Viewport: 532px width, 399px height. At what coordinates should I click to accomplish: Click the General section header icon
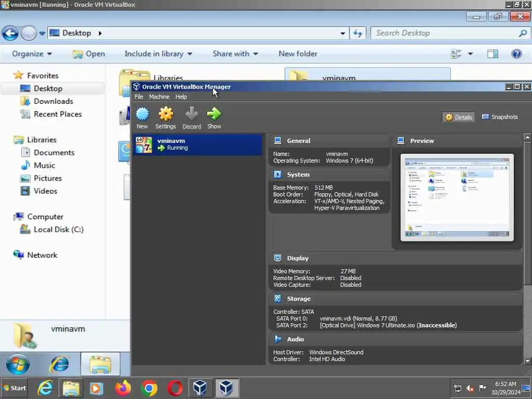click(x=277, y=140)
